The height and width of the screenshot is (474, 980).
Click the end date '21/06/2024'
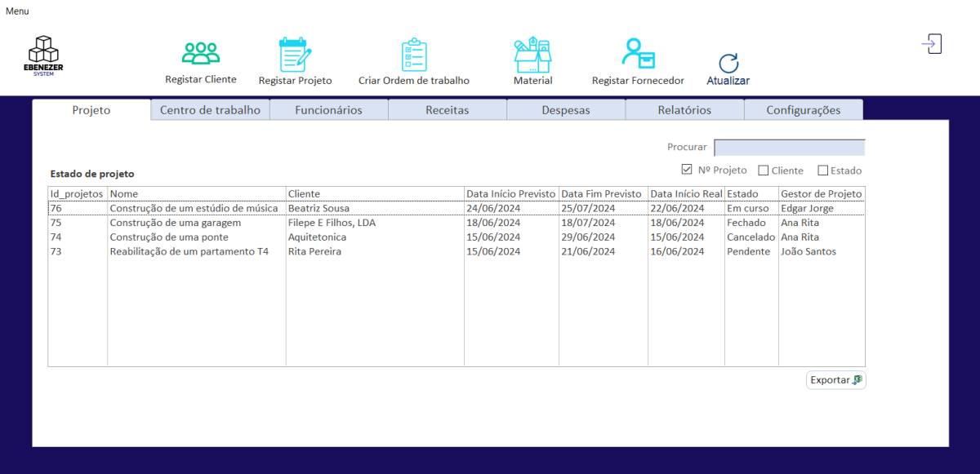coord(588,251)
